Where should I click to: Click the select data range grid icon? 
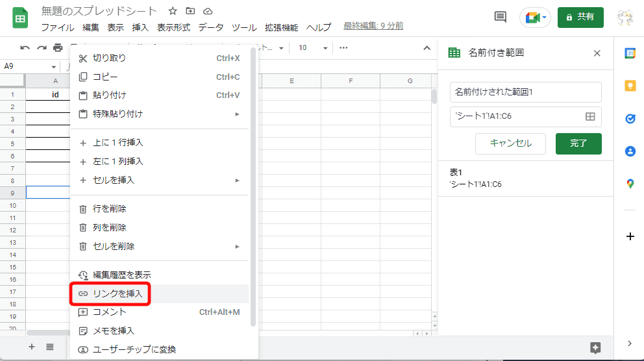(x=589, y=117)
